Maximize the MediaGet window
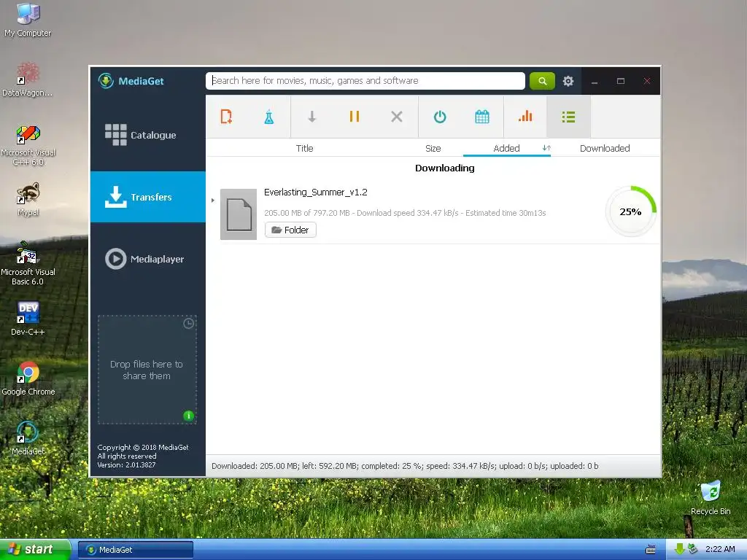Viewport: 747px width, 560px height. click(x=621, y=81)
